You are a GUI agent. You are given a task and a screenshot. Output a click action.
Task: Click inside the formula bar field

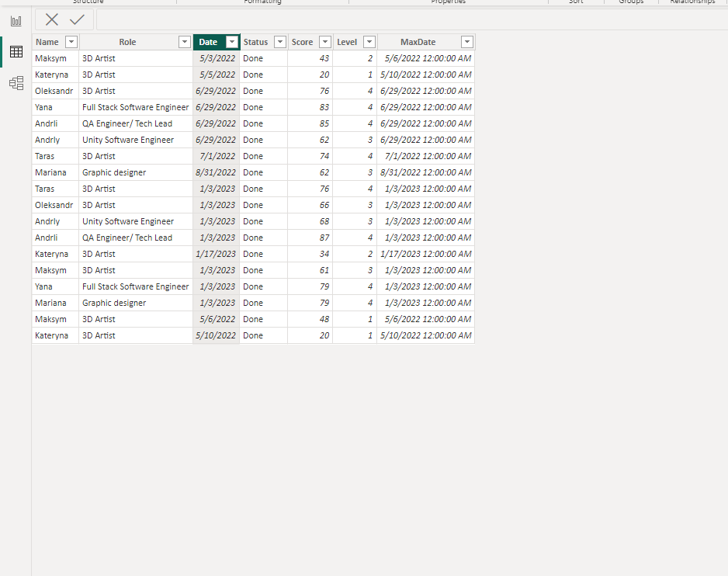pos(412,19)
